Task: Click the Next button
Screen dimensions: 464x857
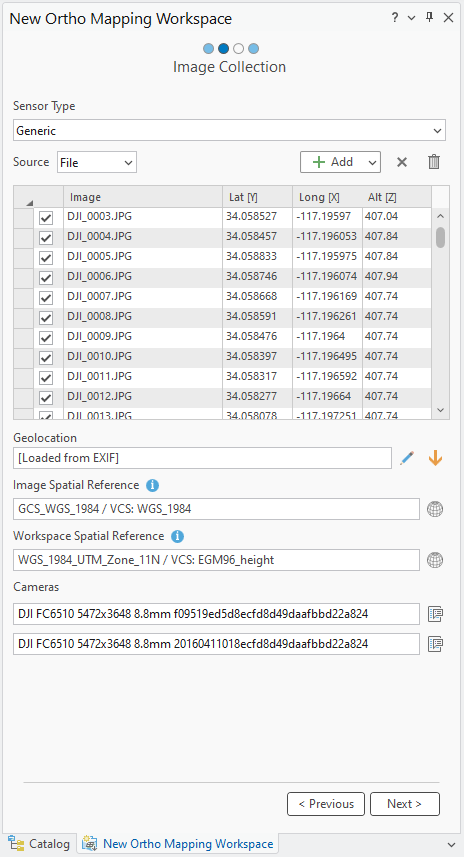Action: [x=404, y=804]
